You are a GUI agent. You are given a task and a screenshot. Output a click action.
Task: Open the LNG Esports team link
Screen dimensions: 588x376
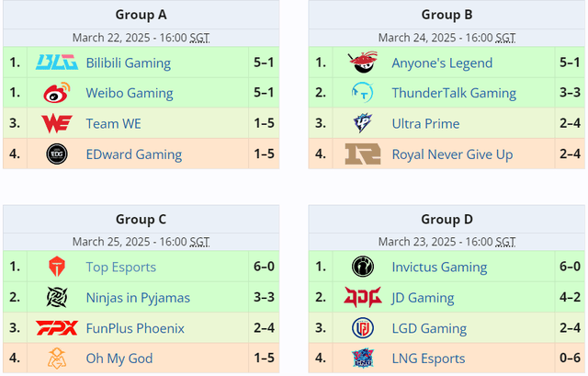tap(428, 359)
